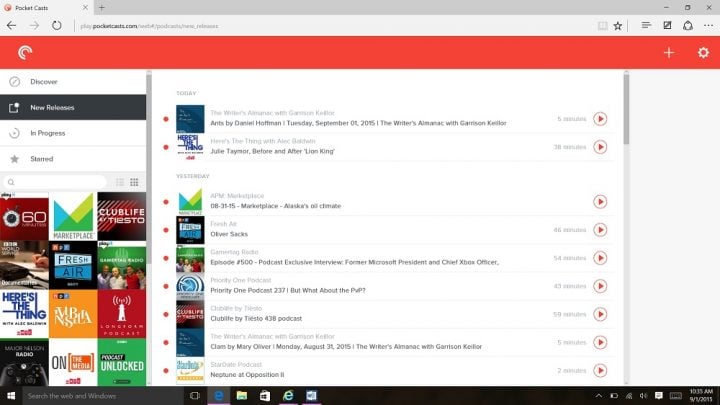Open Neptune at Opposition II title
Viewport: 720px width, 405px height.
pyautogui.click(x=247, y=375)
